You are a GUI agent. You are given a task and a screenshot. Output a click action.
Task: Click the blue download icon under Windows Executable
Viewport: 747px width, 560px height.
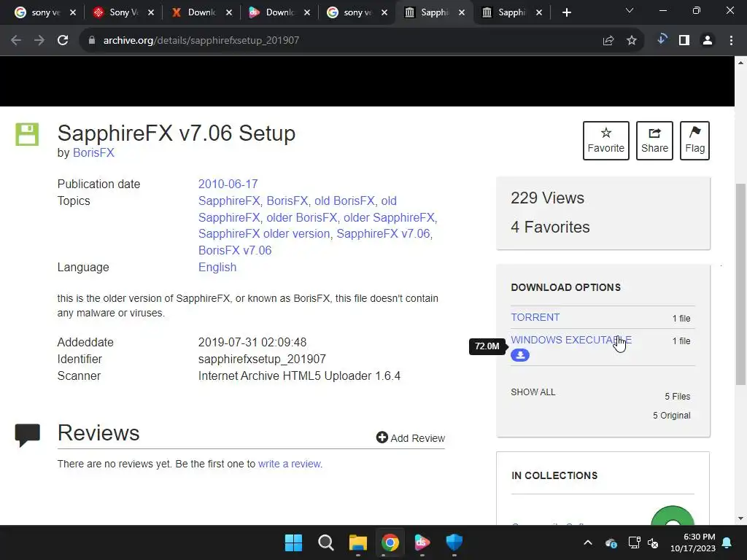[x=520, y=355]
